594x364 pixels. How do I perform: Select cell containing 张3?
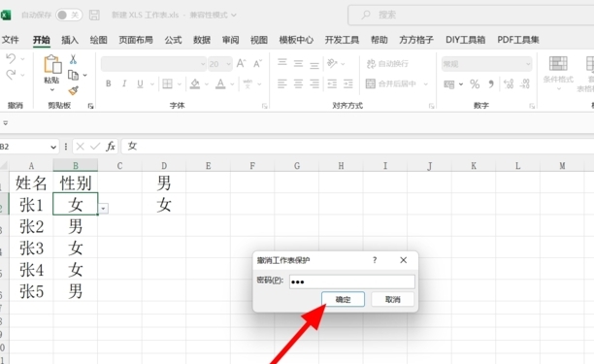click(31, 248)
